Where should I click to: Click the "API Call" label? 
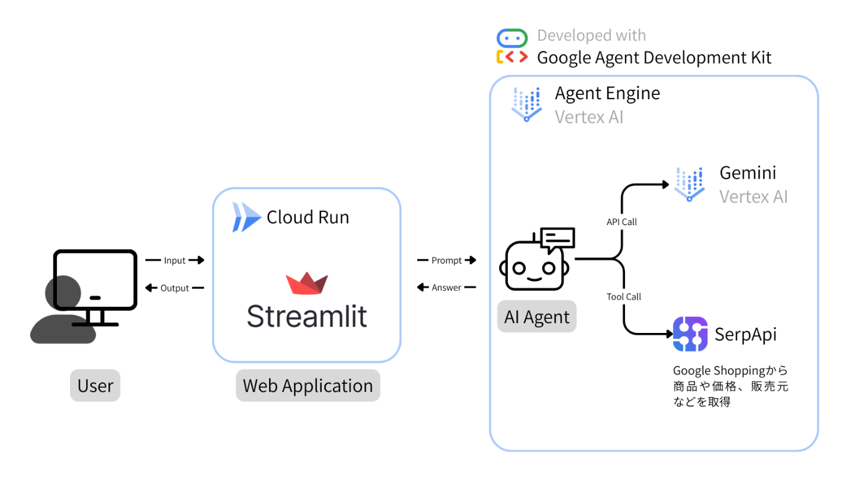[x=621, y=222]
